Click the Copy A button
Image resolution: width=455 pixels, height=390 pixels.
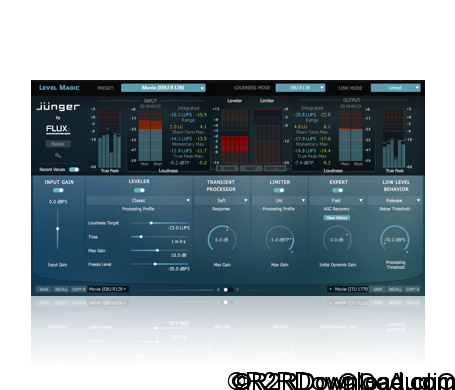click(x=413, y=289)
